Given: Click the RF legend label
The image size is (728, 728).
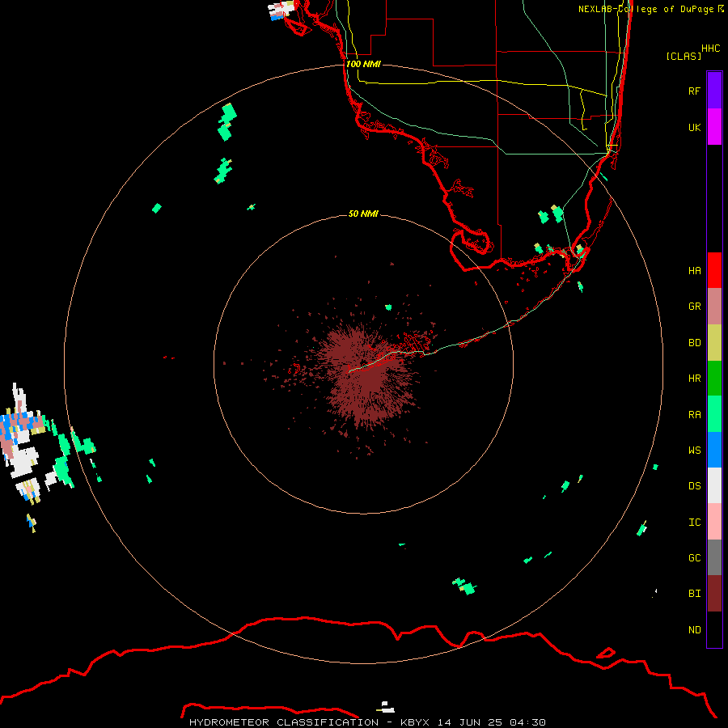Looking at the screenshot, I should (694, 91).
